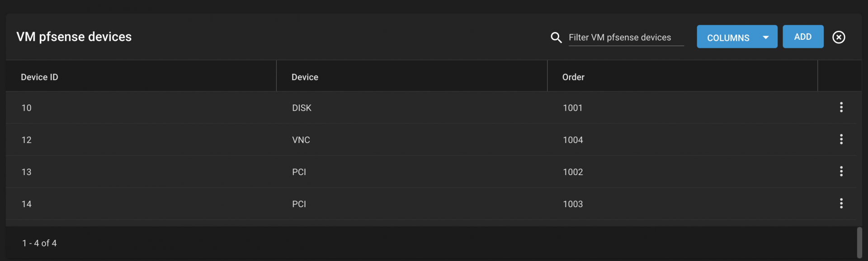Click the search magnifier icon
This screenshot has height=261, width=868.
click(x=556, y=38)
